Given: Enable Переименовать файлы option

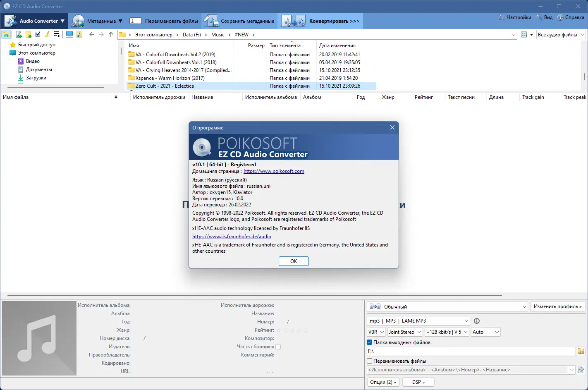Looking at the screenshot, I should (x=369, y=361).
